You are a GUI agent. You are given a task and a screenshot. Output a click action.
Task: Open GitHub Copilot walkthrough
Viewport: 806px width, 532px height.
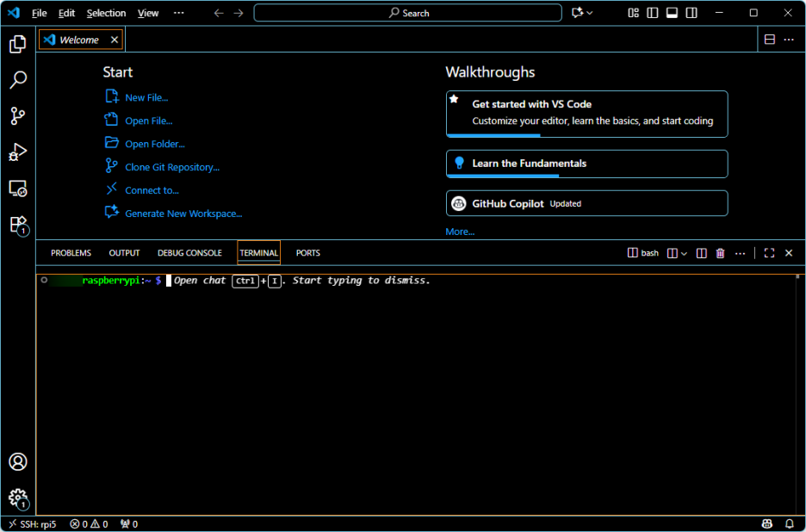[x=587, y=203]
